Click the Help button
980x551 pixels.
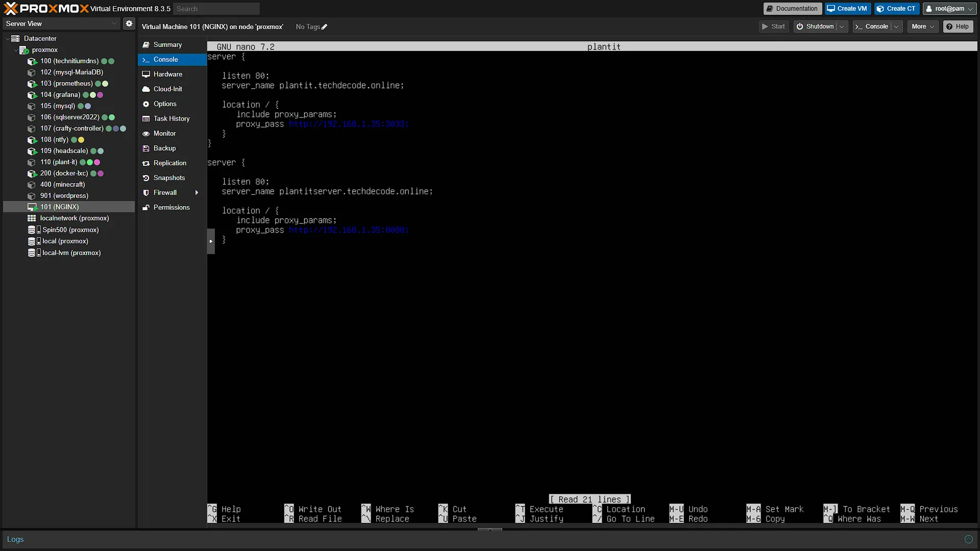coord(958,27)
